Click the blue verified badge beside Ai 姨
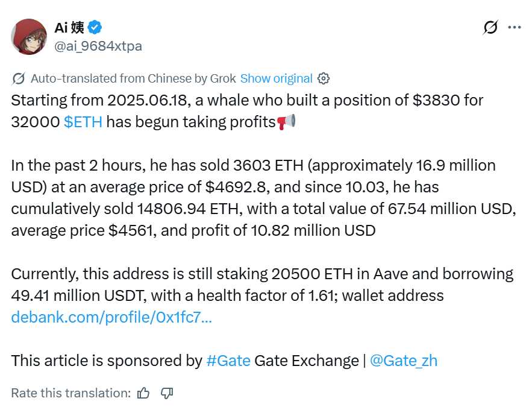 [x=95, y=27]
